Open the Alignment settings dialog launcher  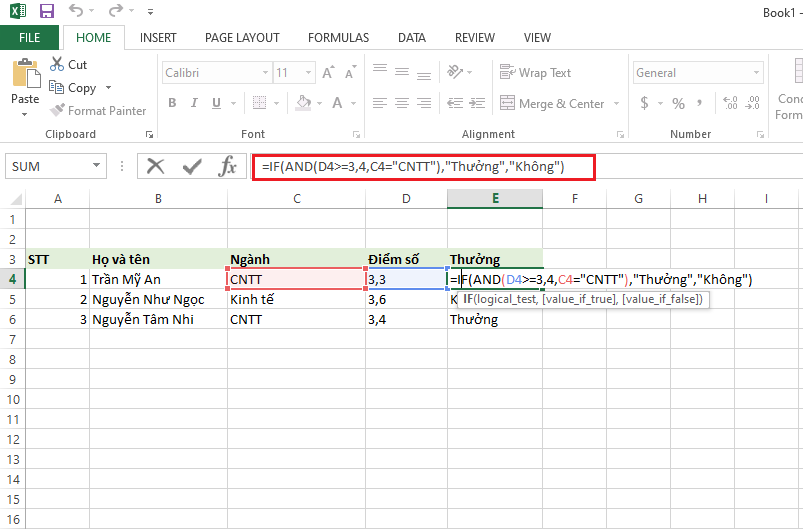click(620, 134)
